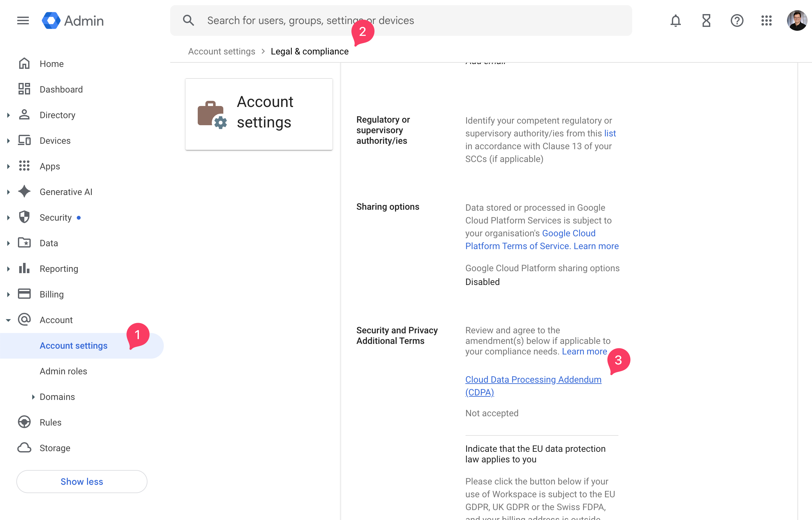
Task: Open the notifications bell
Action: (x=675, y=20)
